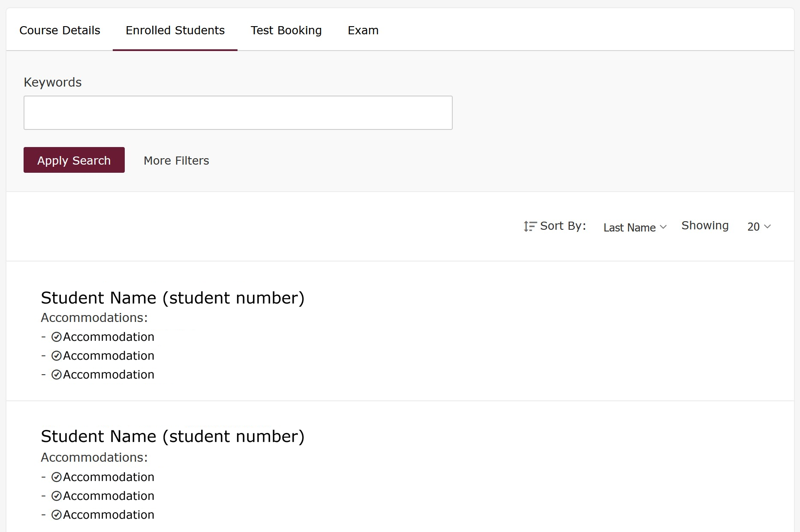Image resolution: width=800 pixels, height=532 pixels.
Task: Open the Last Name sort dropdown
Action: (x=634, y=227)
